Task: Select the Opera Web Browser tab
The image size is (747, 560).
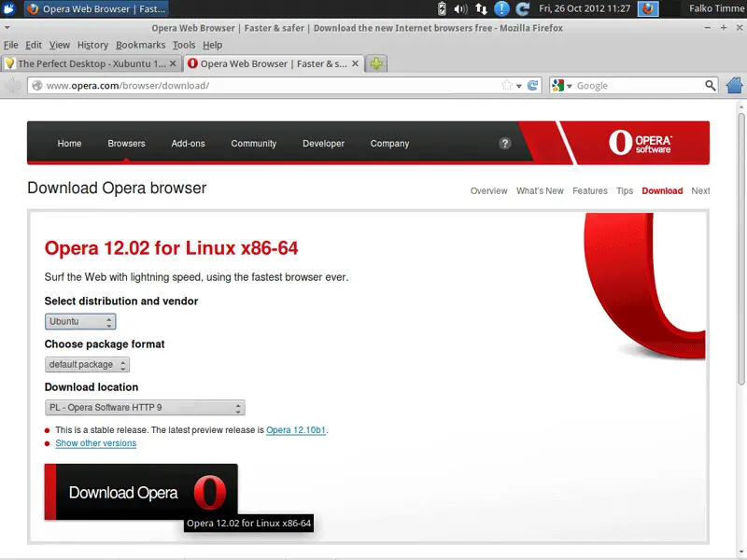Action: 274,63
